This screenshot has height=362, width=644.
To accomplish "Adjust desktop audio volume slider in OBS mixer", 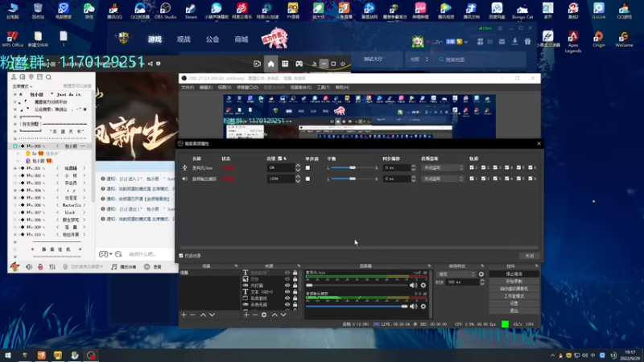I will (x=357, y=306).
